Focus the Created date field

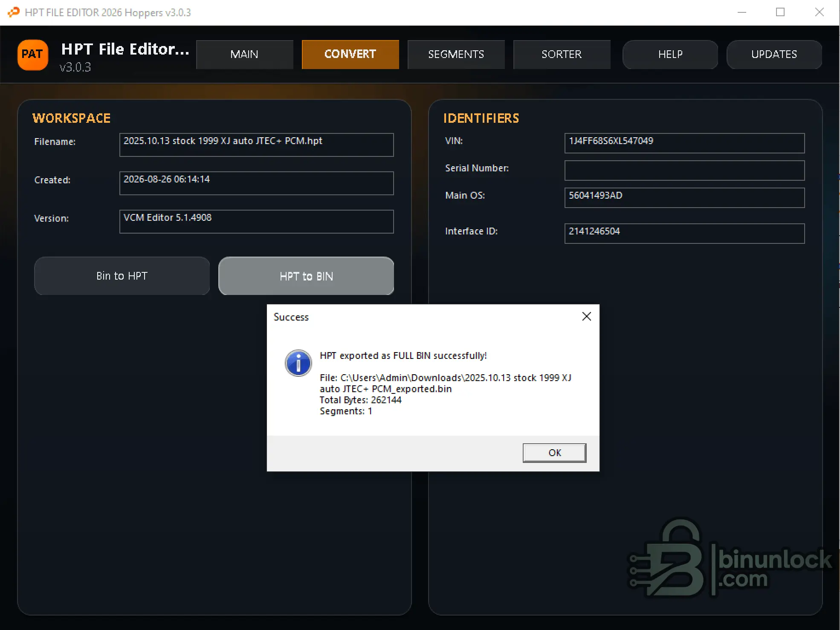pyautogui.click(x=256, y=183)
